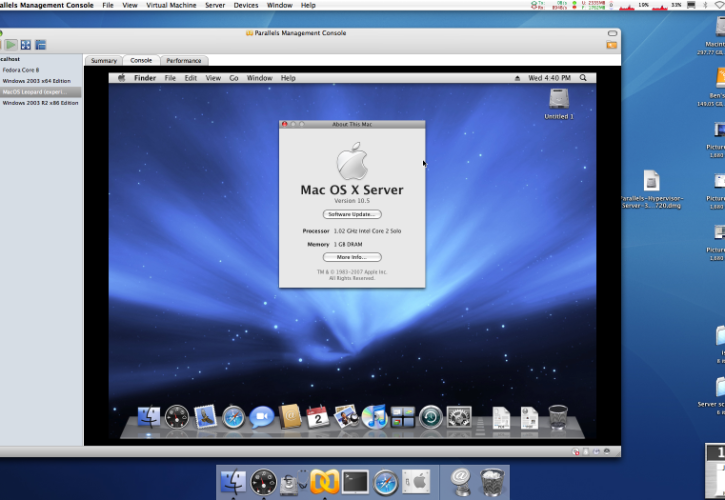
Task: Open System Preferences in guest dock
Action: (459, 417)
